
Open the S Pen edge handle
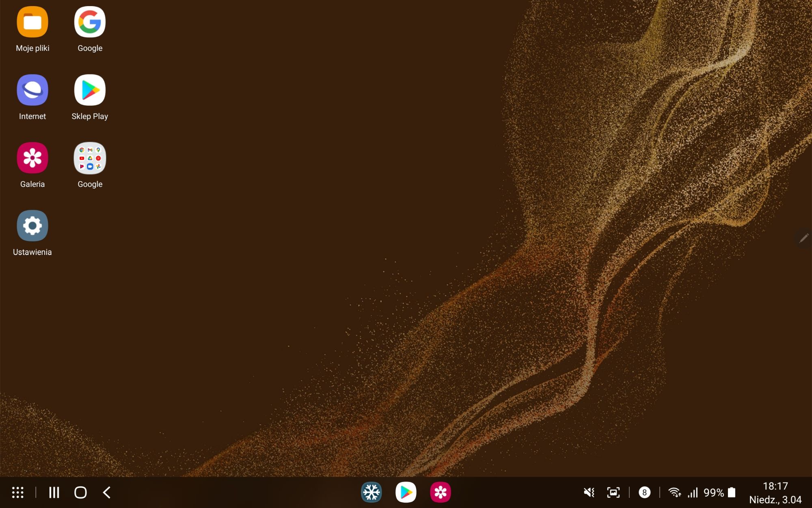(x=803, y=238)
